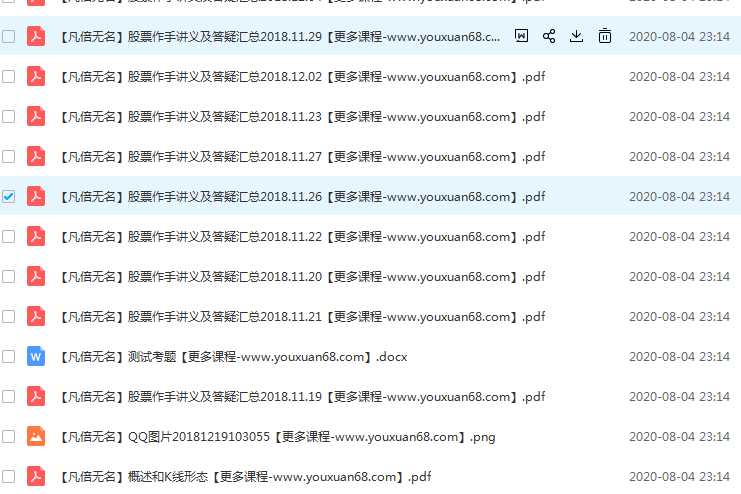Open 测试考题 docx file name
This screenshot has height=494, width=741.
pyautogui.click(x=233, y=356)
